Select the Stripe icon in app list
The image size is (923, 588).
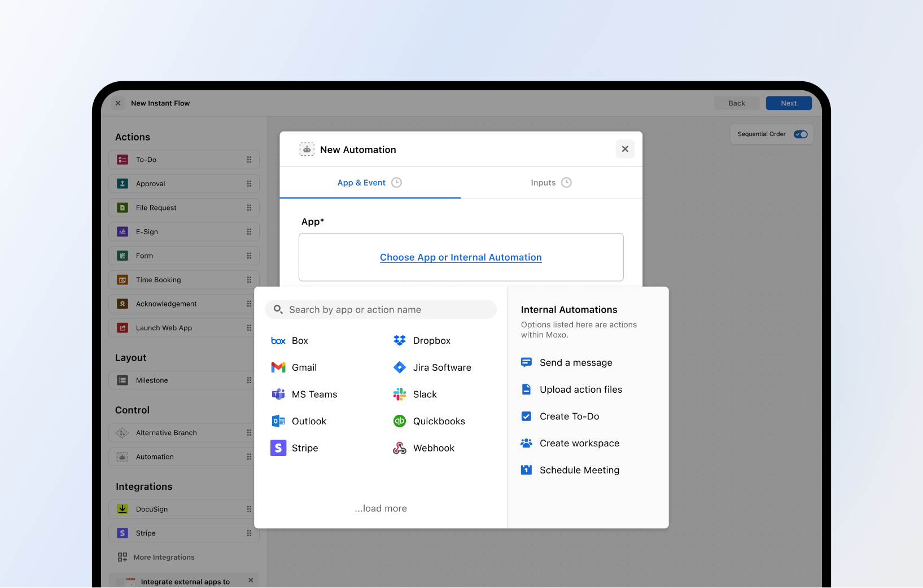point(278,448)
